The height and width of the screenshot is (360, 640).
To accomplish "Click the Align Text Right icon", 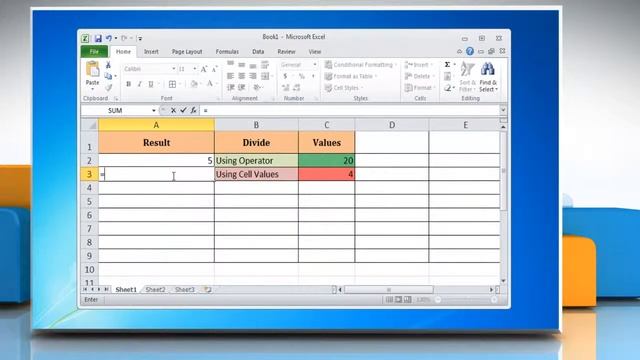I will click(x=253, y=76).
